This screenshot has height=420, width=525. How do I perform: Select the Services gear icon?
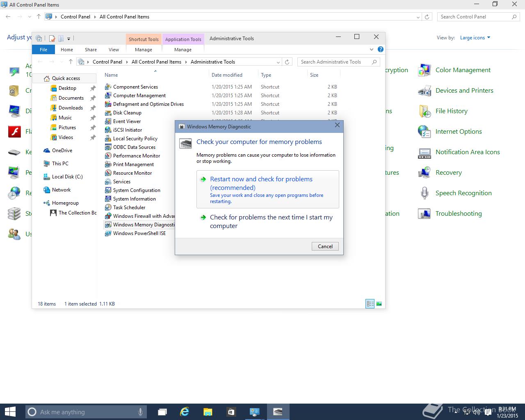108,182
